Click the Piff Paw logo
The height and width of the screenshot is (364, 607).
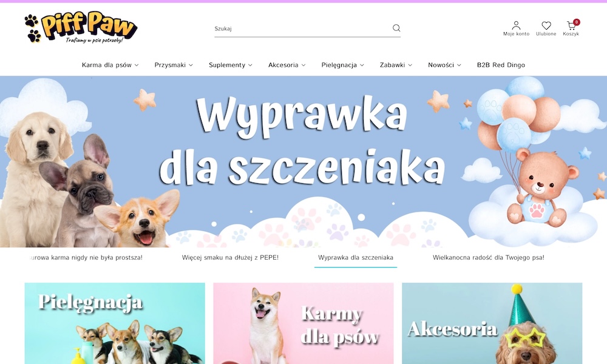click(81, 29)
